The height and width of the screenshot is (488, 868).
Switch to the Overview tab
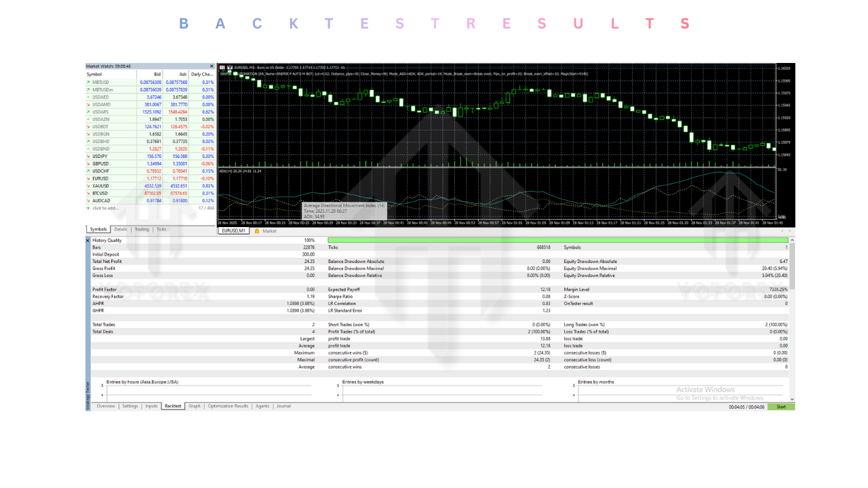coord(105,406)
